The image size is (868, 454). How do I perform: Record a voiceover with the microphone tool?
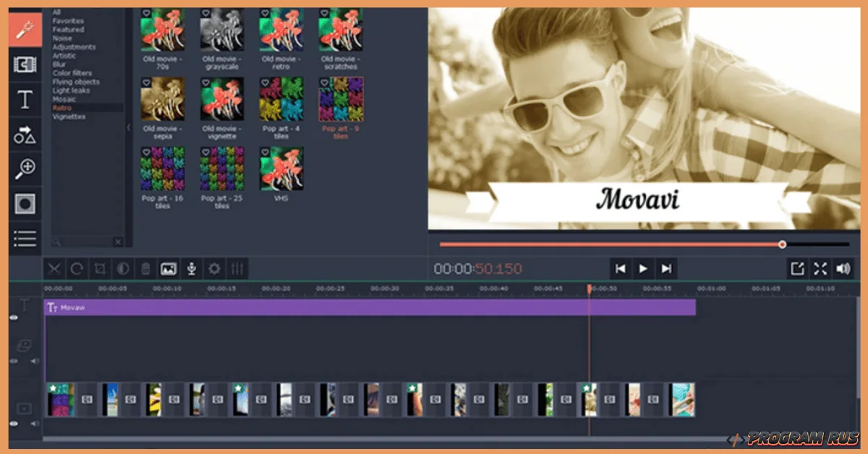point(190,268)
